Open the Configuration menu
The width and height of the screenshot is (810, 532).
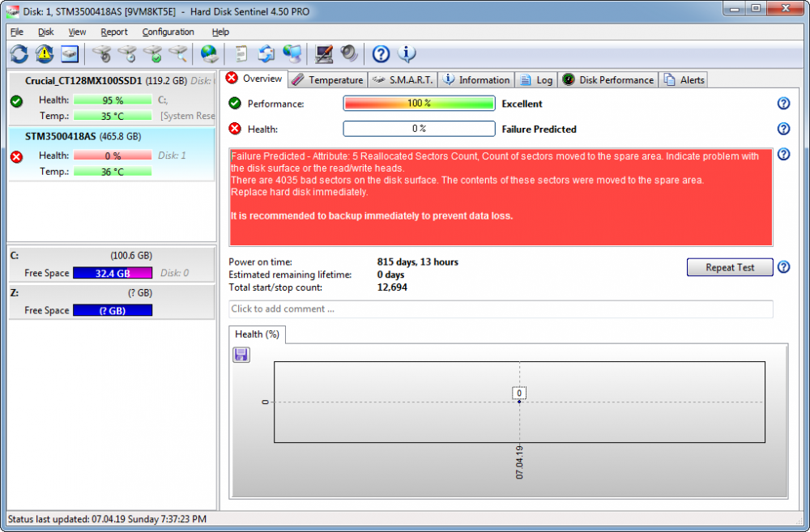tap(168, 32)
